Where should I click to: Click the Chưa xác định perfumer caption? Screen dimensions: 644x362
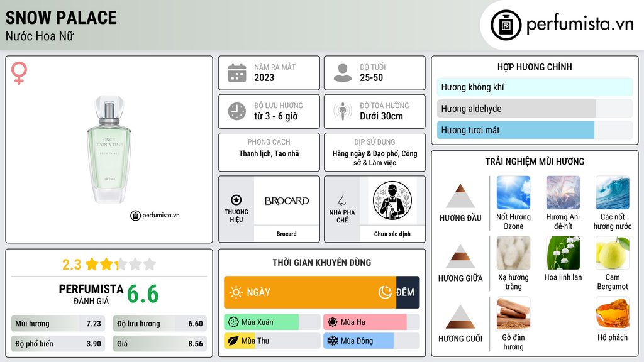[x=392, y=234]
